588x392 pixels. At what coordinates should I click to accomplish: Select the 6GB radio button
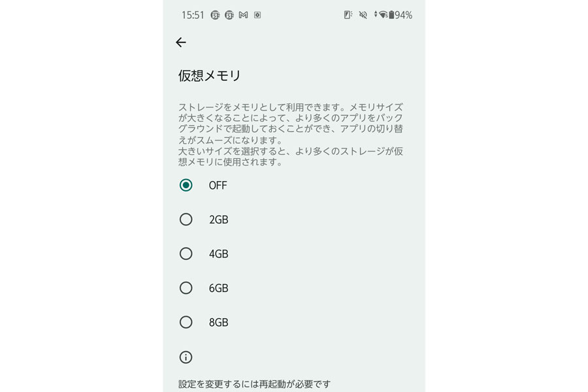click(186, 288)
